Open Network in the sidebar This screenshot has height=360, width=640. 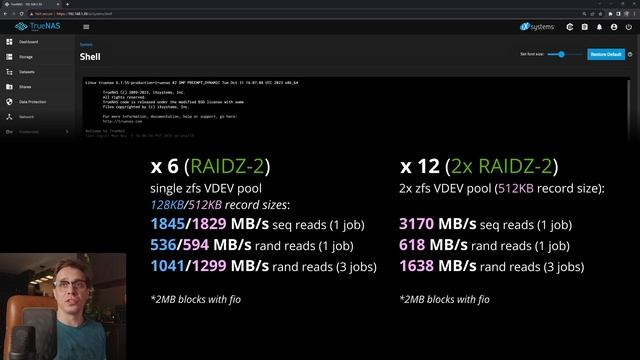[x=38, y=117]
